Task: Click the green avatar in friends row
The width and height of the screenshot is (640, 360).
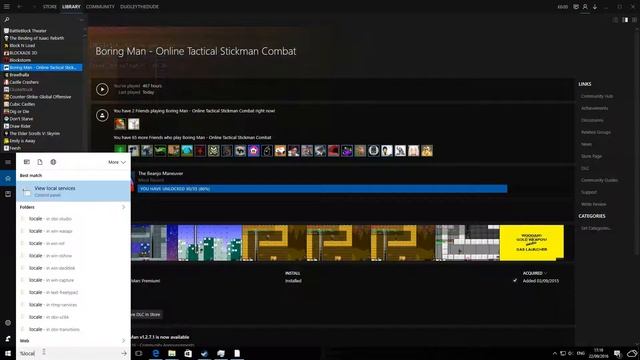Action: pos(120,151)
